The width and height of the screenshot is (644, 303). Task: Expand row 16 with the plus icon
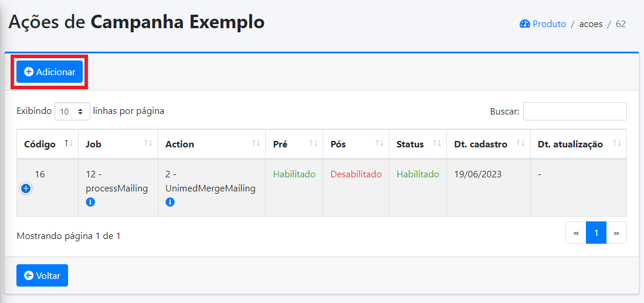click(x=26, y=188)
